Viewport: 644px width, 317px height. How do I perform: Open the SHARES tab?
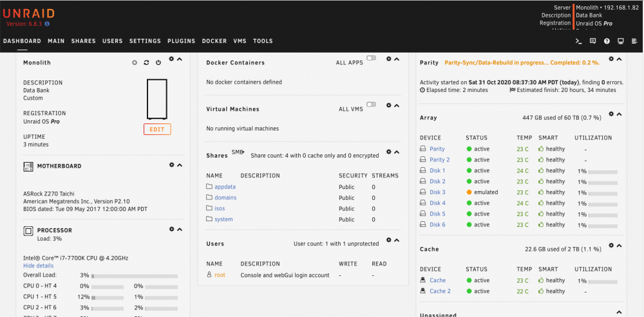click(83, 41)
